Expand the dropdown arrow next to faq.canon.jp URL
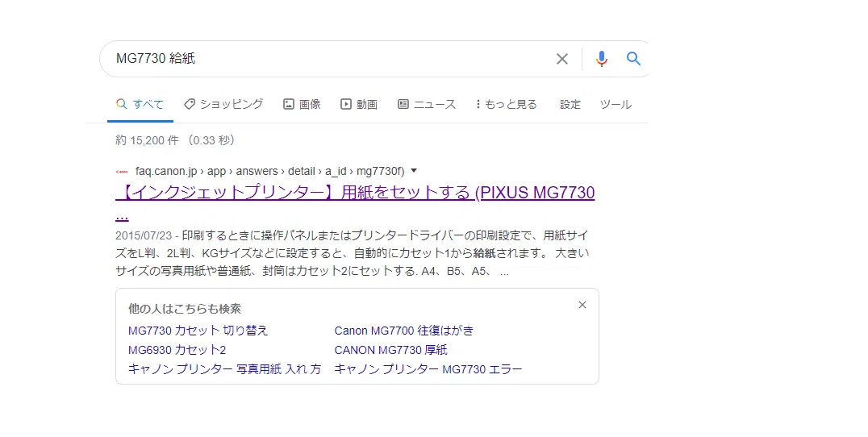Image resolution: width=868 pixels, height=437 pixels. 414,171
